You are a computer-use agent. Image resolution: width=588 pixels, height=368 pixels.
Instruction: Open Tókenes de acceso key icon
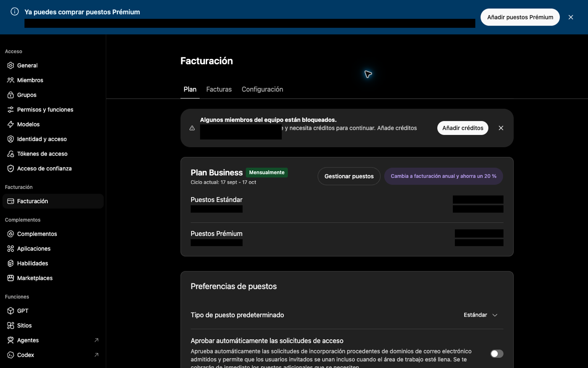10,154
